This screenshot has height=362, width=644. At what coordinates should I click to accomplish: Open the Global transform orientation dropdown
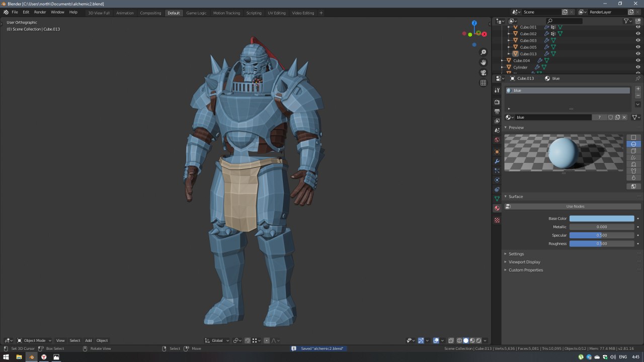click(x=217, y=340)
